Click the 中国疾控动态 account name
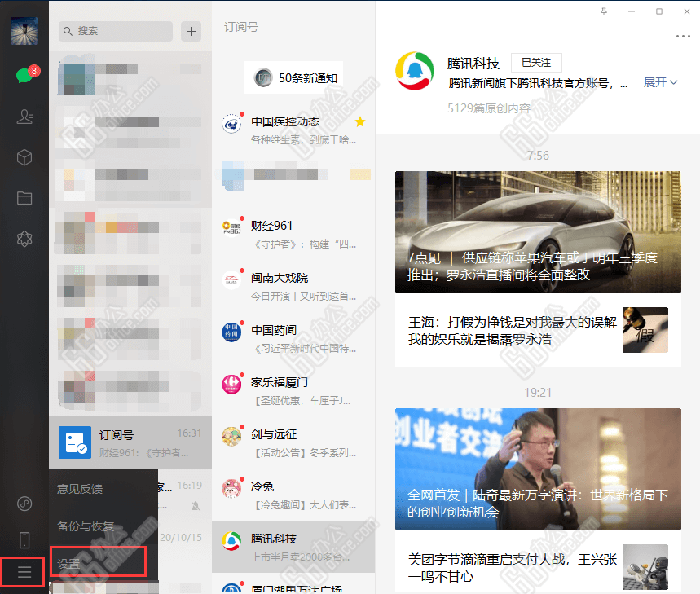This screenshot has width=700, height=594. coord(285,121)
